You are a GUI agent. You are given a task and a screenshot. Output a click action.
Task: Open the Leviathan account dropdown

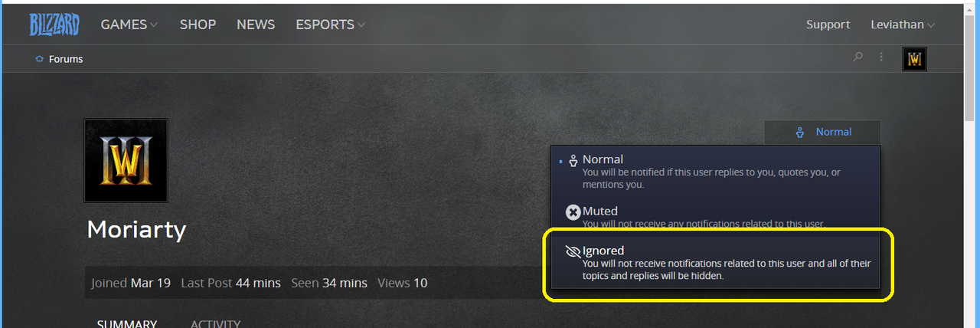(903, 25)
